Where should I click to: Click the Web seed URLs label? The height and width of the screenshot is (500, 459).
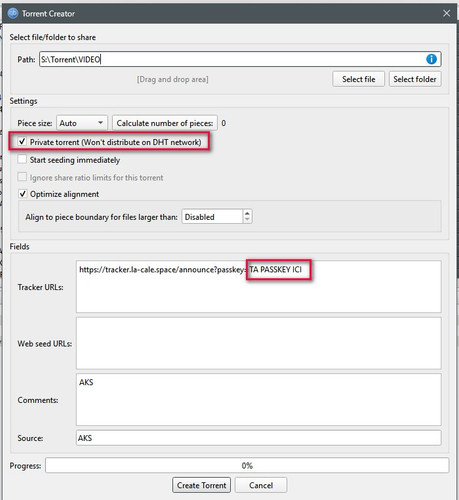point(45,343)
